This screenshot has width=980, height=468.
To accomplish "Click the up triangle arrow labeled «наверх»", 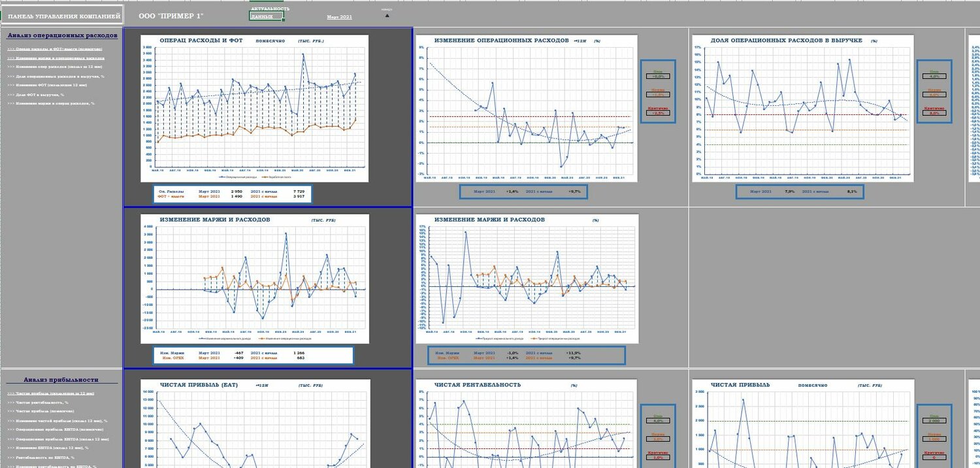I will point(387,15).
